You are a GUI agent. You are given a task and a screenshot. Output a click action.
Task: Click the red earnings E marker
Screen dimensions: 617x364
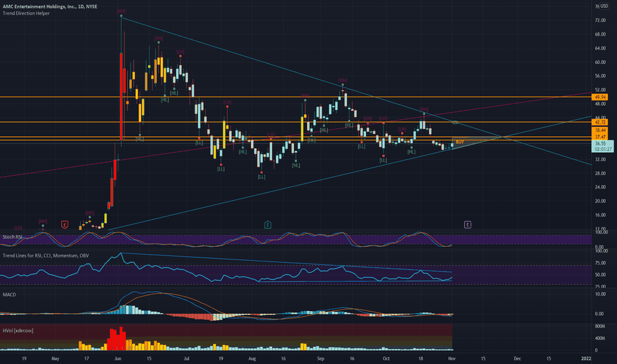[64, 225]
